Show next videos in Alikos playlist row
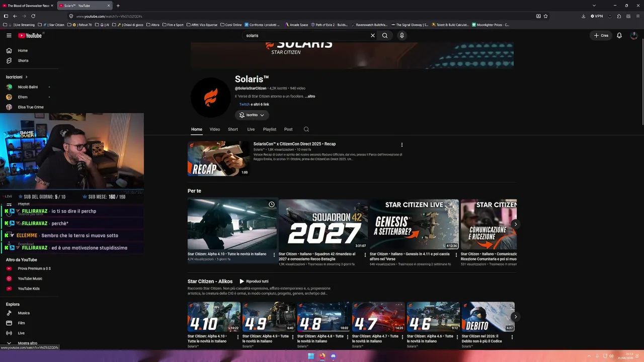This screenshot has height=362, width=644. tap(515, 317)
